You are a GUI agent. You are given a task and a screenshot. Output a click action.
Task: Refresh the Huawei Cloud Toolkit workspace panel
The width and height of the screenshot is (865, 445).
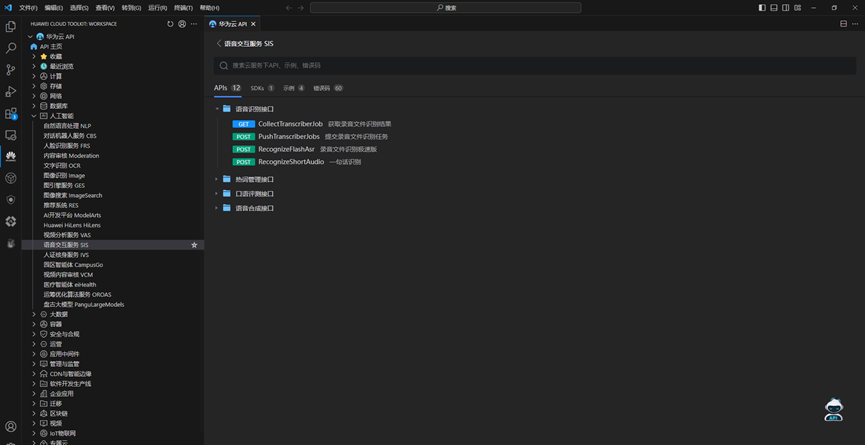point(170,24)
